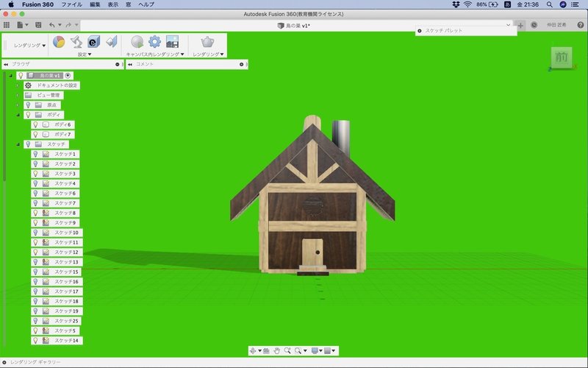Open the 編集 menu
This screenshot has height=368, width=588.
pos(95,4)
